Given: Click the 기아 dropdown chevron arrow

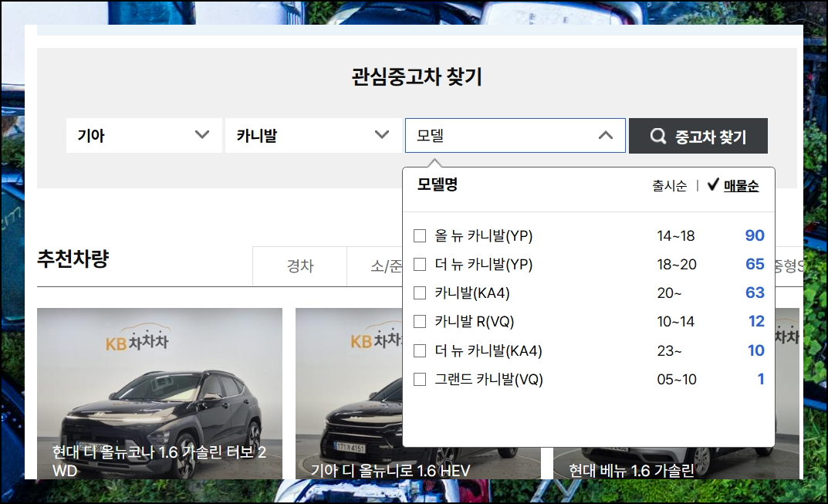Looking at the screenshot, I should point(201,135).
